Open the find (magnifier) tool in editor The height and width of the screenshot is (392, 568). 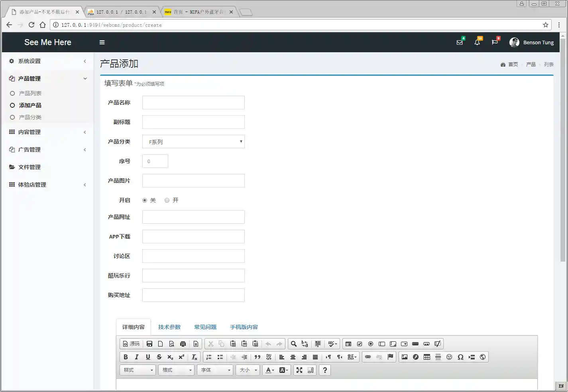point(294,344)
